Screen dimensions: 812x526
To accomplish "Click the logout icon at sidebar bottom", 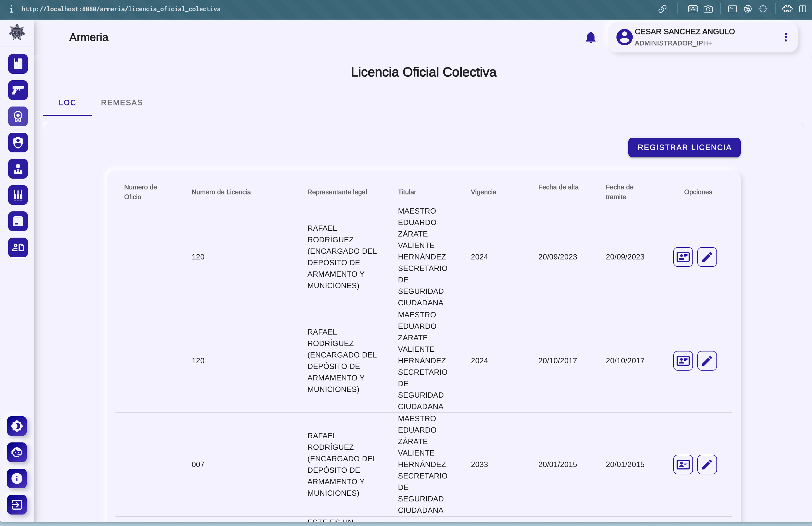I will pyautogui.click(x=17, y=504).
